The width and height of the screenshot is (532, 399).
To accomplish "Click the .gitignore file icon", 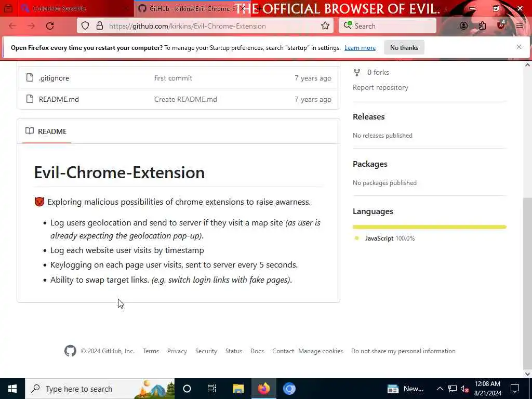I will (x=30, y=78).
